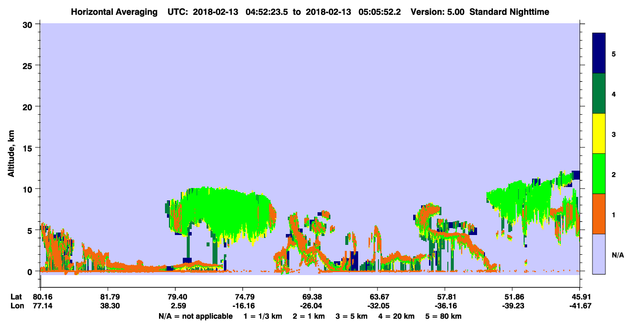Click the 'Standard Nighttime' label

(x=510, y=12)
